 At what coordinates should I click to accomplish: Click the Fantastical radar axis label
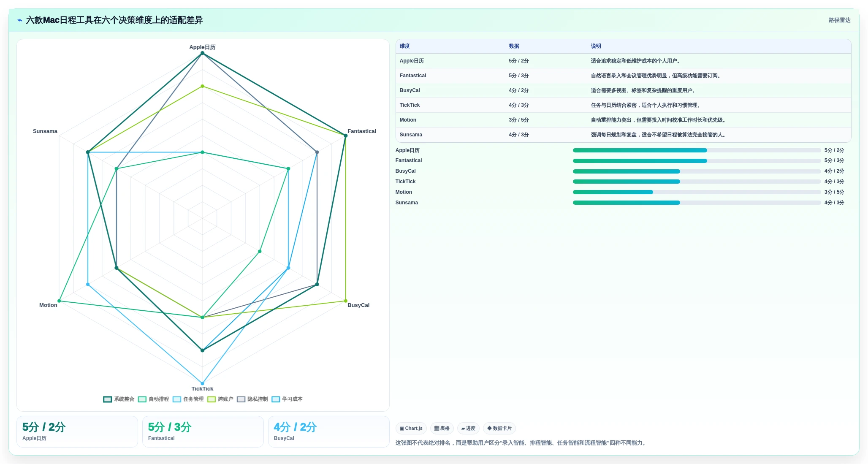(362, 131)
